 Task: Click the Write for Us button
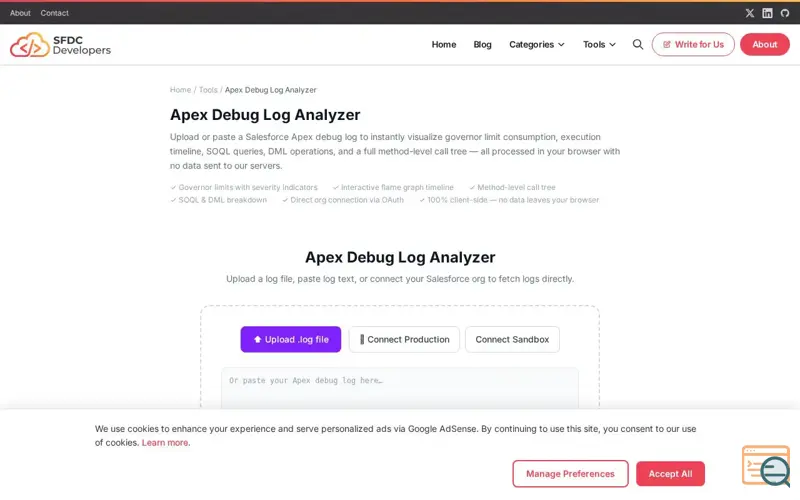693,44
